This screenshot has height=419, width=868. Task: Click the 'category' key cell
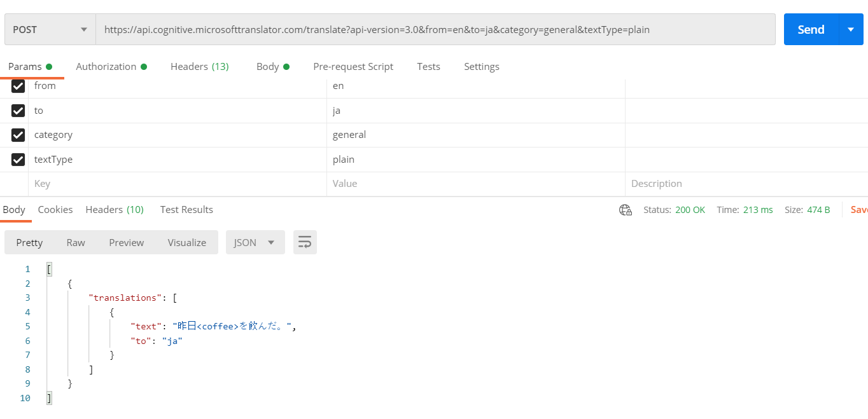(178, 135)
